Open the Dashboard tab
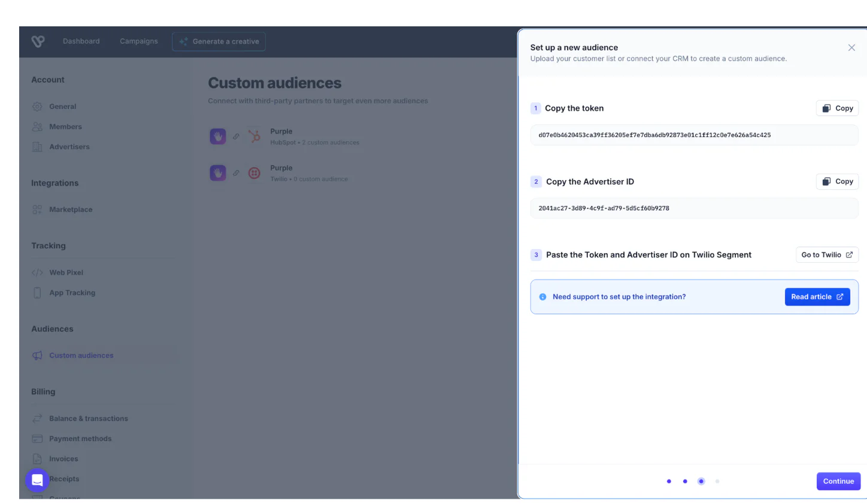Screen dimensions: 867x504 tap(81, 41)
